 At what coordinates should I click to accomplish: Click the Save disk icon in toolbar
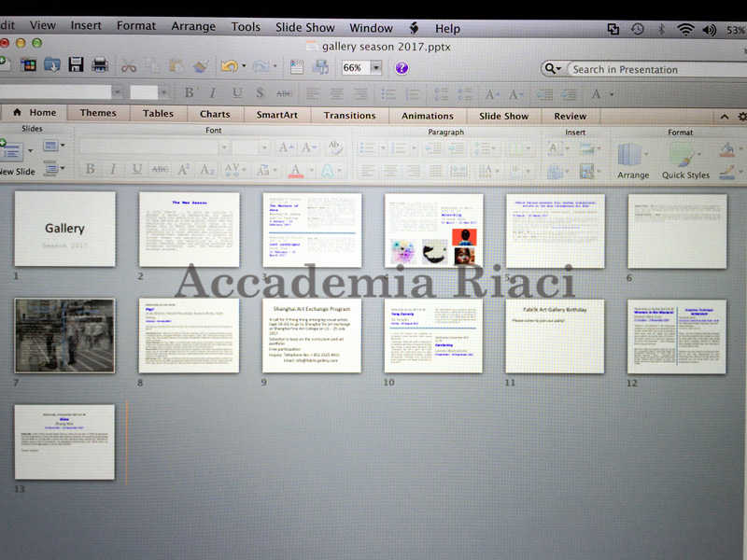tap(76, 64)
